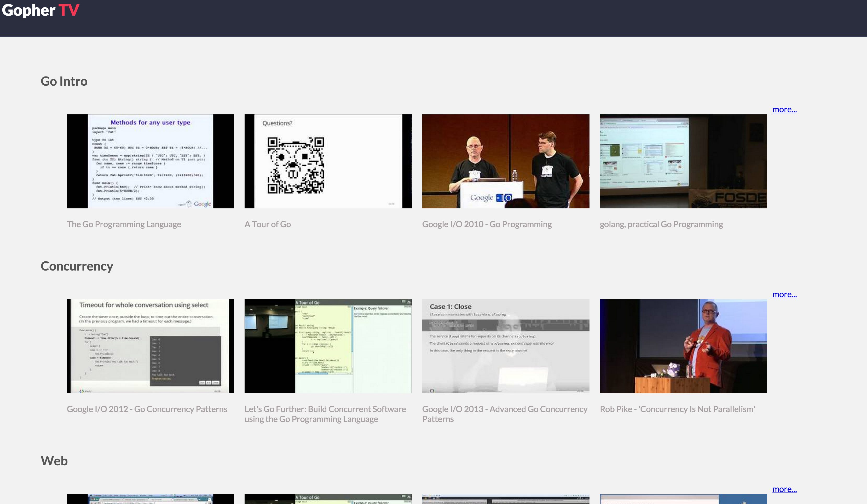
Task: Open the Rob Pike red jacket thumbnail
Action: (x=683, y=346)
